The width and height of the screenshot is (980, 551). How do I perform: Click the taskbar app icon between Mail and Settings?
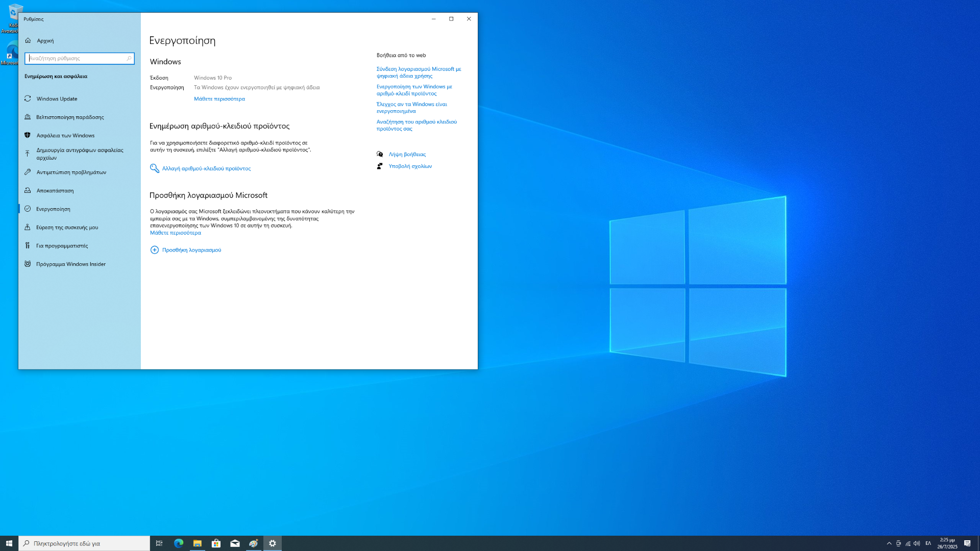coord(254,543)
